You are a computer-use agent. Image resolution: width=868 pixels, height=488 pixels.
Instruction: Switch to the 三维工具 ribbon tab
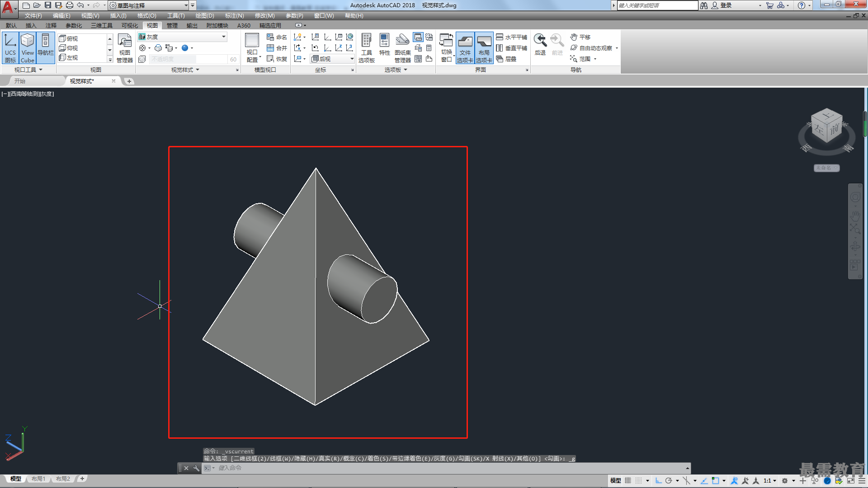point(102,26)
